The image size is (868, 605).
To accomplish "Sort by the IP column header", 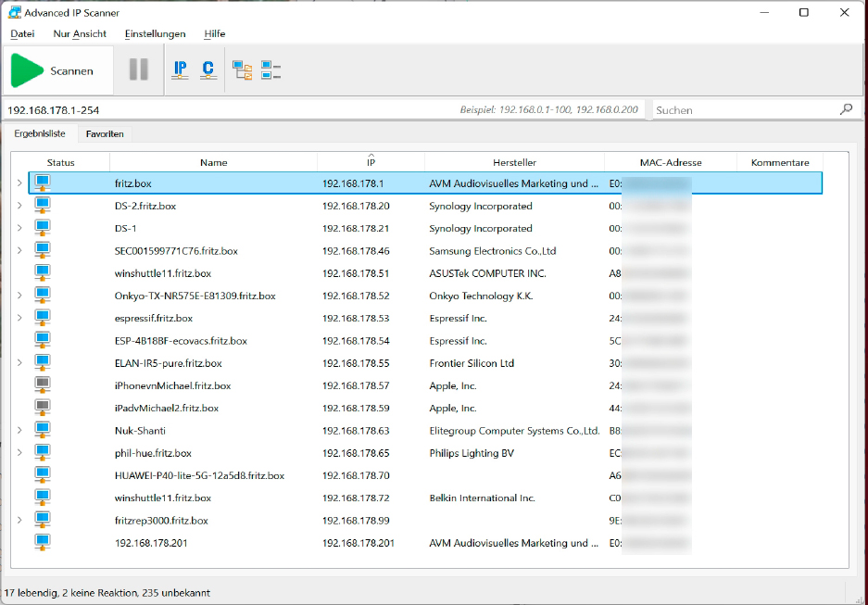I will coord(371,163).
